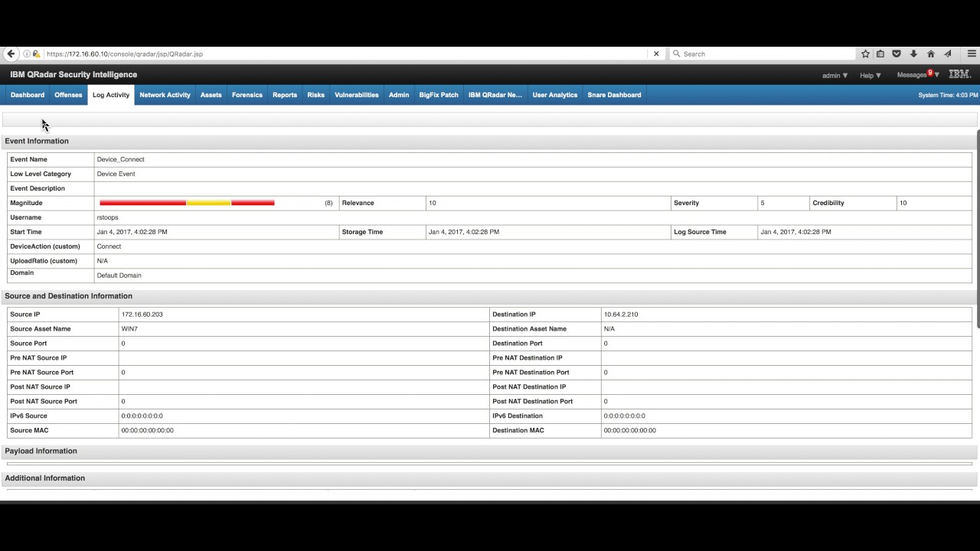Switch to the Snare Dashboard tab
The height and width of the screenshot is (551, 980).
[614, 95]
